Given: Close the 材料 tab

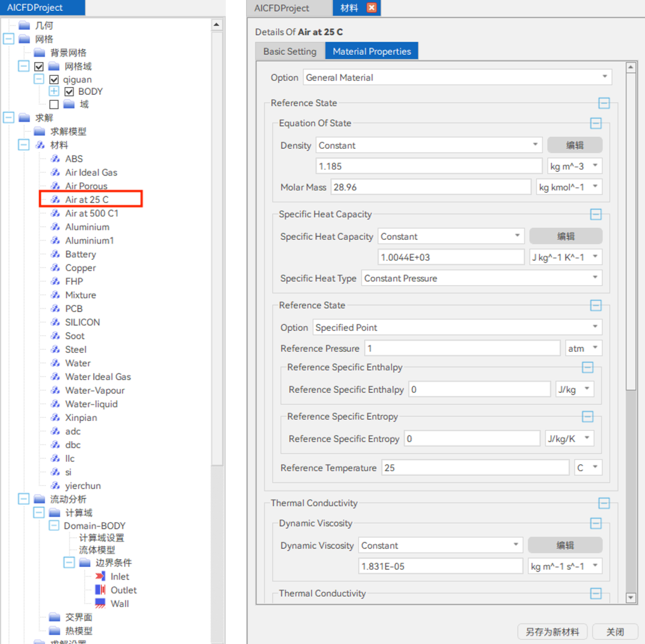Looking at the screenshot, I should 371,7.
